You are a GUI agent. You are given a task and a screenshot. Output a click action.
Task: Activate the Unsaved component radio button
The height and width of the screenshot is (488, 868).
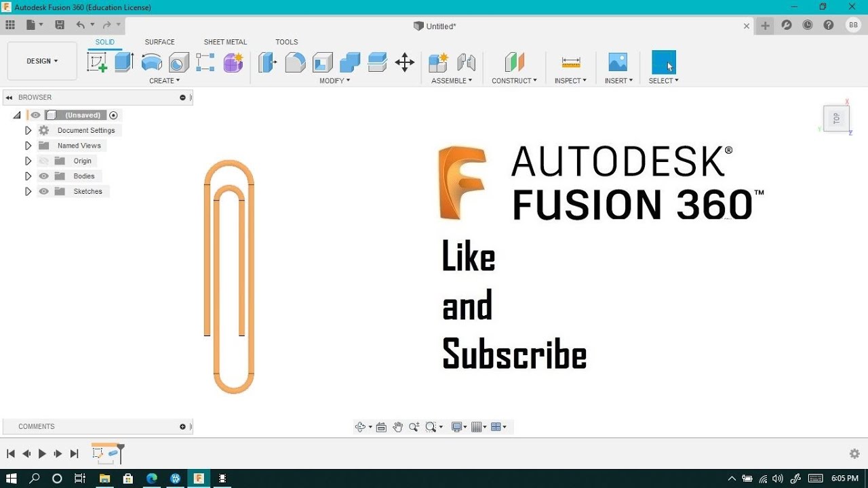pyautogui.click(x=113, y=115)
